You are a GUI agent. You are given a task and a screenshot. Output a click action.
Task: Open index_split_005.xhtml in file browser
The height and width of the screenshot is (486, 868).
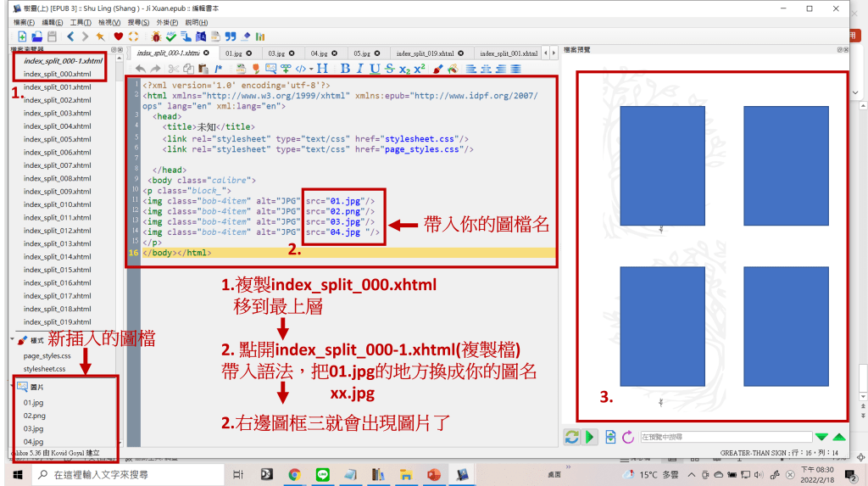[57, 139]
